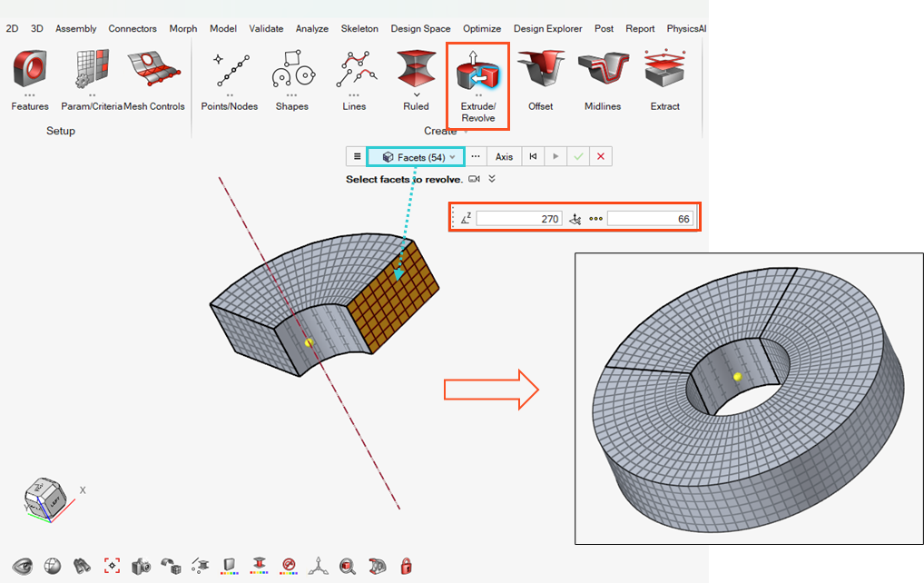Viewport: 924px width, 583px height.
Task: Click the density input field showing 66
Action: click(650, 219)
